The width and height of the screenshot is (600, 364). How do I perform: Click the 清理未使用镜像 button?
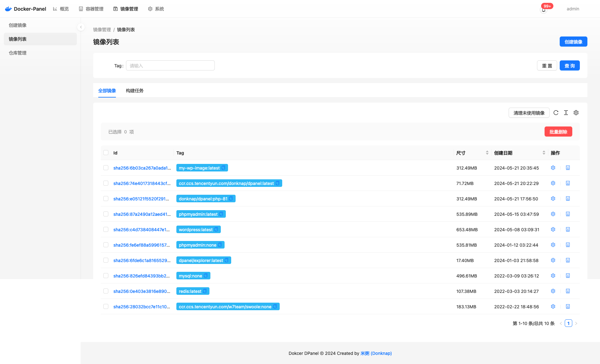tap(529, 113)
